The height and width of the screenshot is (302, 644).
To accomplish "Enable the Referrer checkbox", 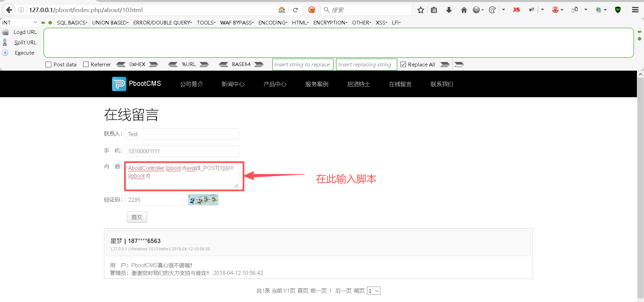I will 86,64.
